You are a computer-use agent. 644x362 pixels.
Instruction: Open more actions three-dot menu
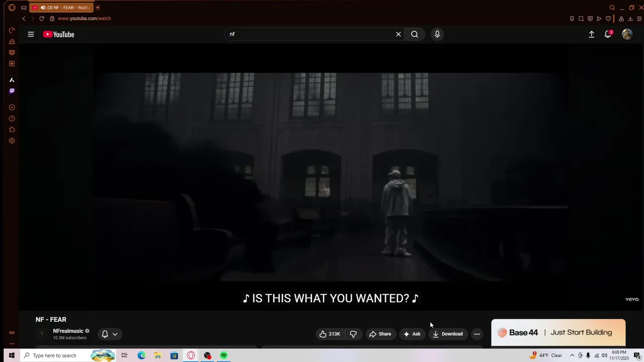[477, 334]
